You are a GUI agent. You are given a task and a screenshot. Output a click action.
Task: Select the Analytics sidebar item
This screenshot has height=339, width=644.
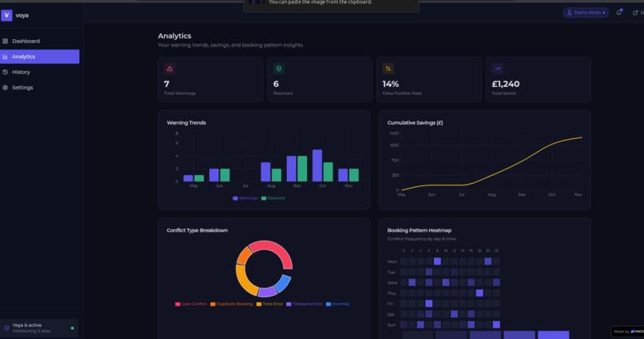click(39, 57)
